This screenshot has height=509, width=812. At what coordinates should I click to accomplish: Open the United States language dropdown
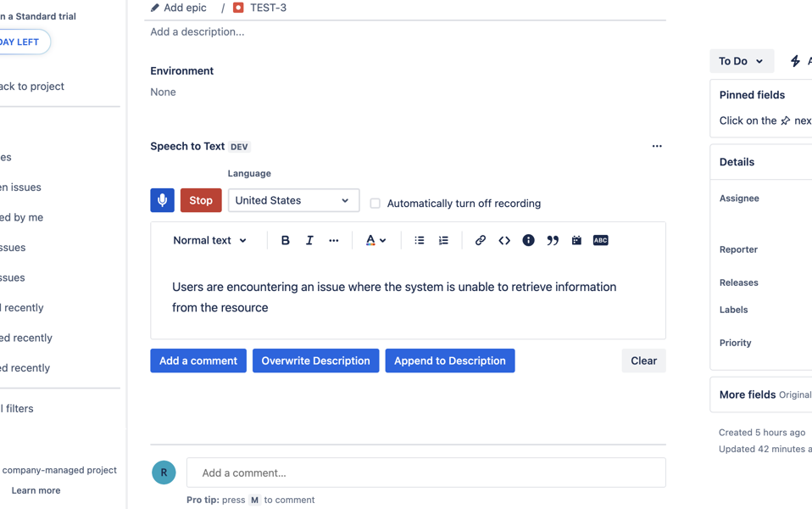(293, 200)
